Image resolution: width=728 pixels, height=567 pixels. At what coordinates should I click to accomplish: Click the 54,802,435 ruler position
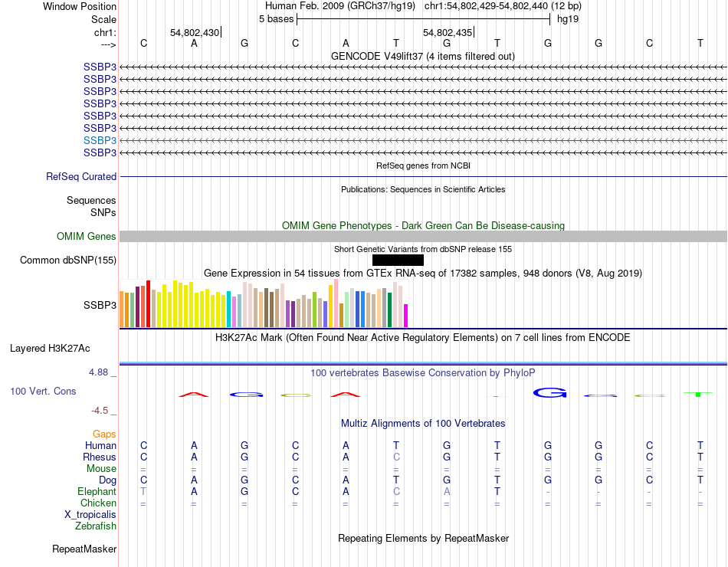pyautogui.click(x=448, y=32)
